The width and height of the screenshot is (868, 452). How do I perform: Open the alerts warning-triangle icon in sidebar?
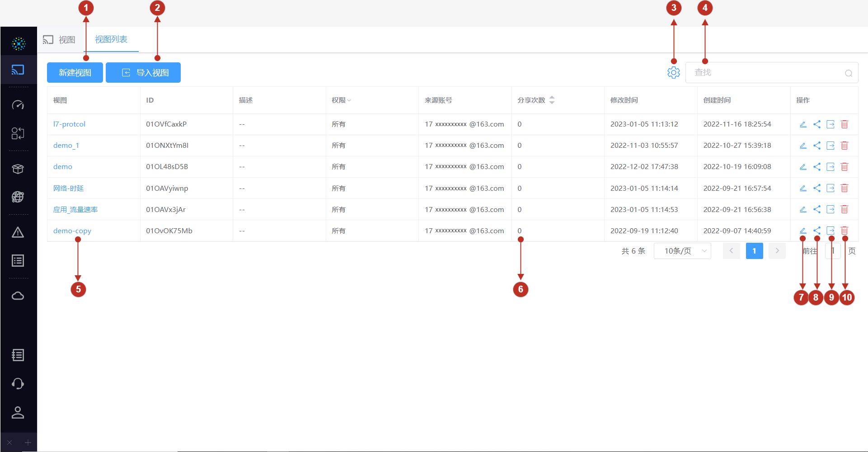(18, 232)
